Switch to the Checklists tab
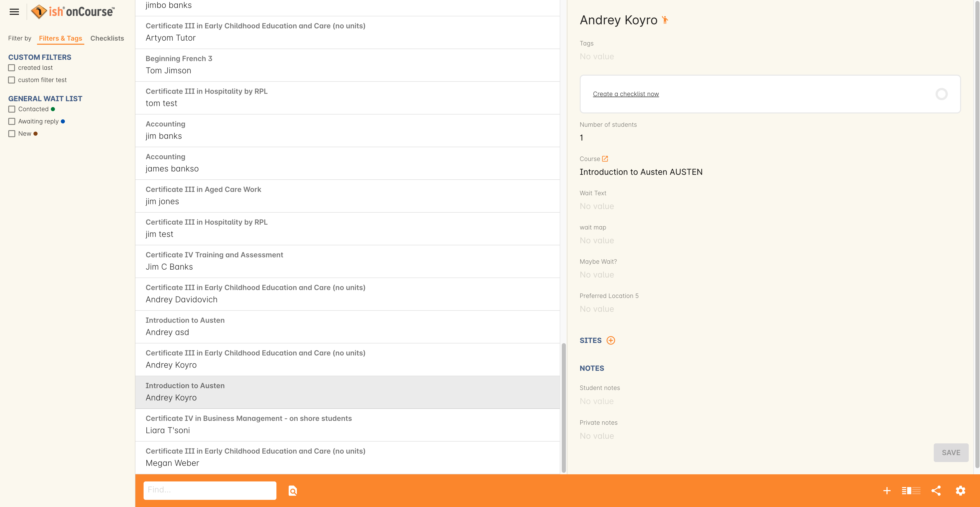 [107, 38]
